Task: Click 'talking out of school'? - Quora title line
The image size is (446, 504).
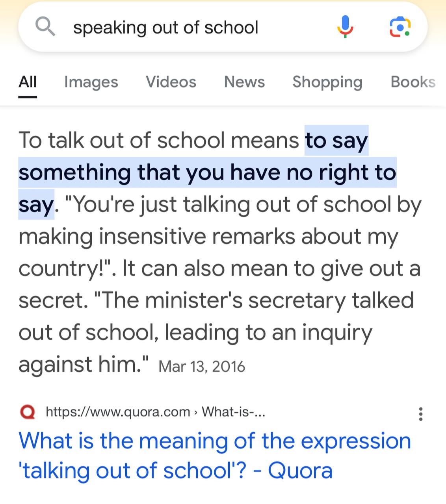Action: [x=176, y=471]
